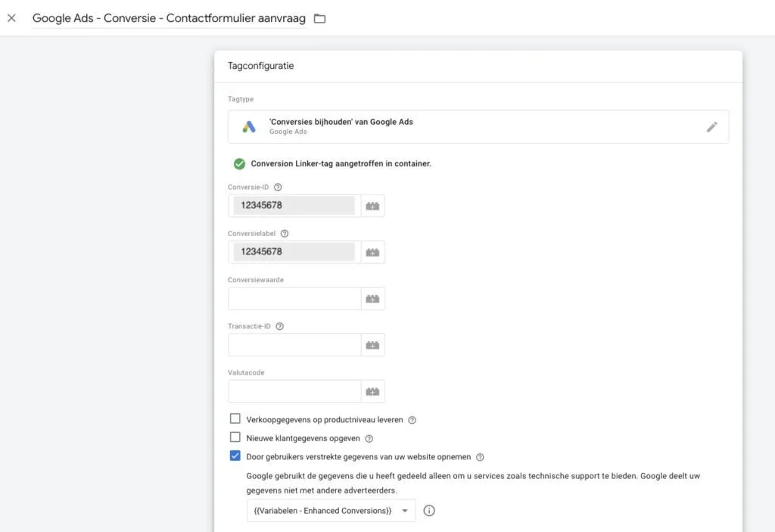Open help icon for Verkoopgegevens op productniveau

tap(412, 420)
